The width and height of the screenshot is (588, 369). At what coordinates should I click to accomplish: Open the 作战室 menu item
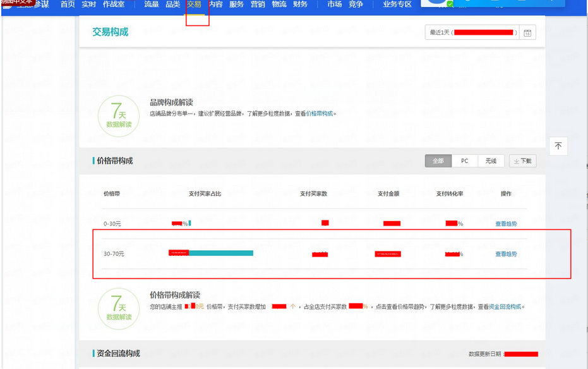click(x=114, y=4)
